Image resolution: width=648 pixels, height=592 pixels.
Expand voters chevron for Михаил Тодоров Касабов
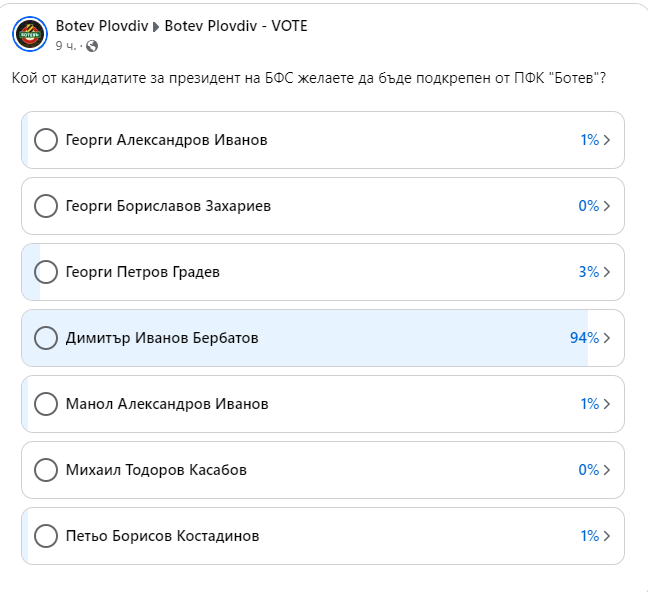[x=607, y=470]
